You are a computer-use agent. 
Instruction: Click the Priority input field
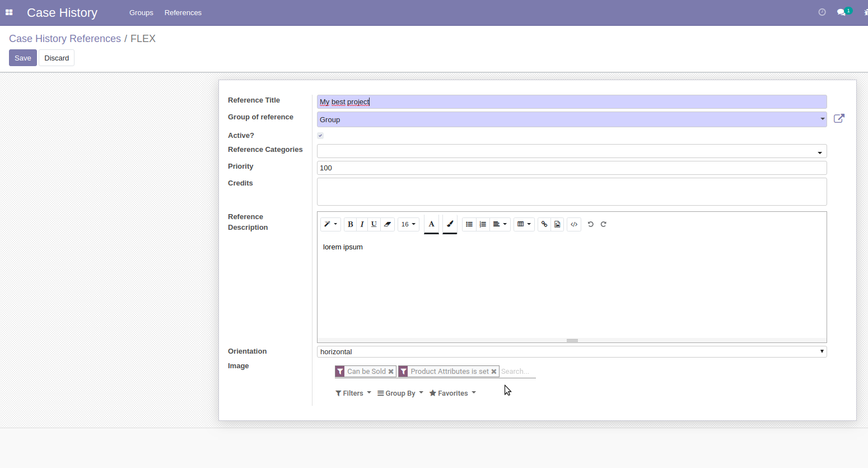[x=571, y=168]
